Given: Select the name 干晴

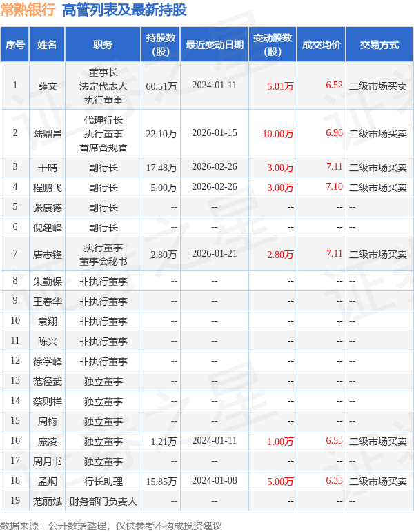Looking at the screenshot, I should pyautogui.click(x=47, y=167).
